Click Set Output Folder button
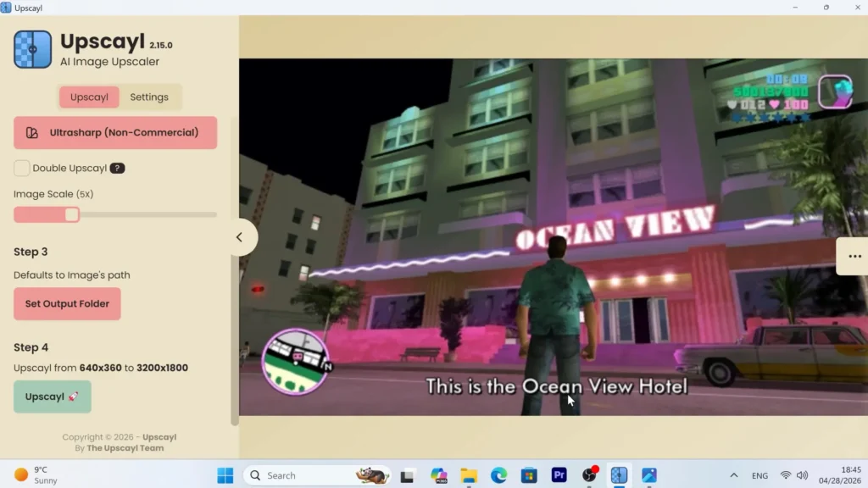This screenshot has height=488, width=868. [x=67, y=304]
